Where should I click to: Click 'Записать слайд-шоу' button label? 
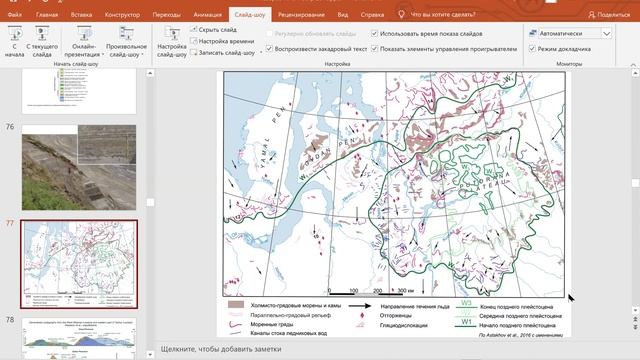227,53
